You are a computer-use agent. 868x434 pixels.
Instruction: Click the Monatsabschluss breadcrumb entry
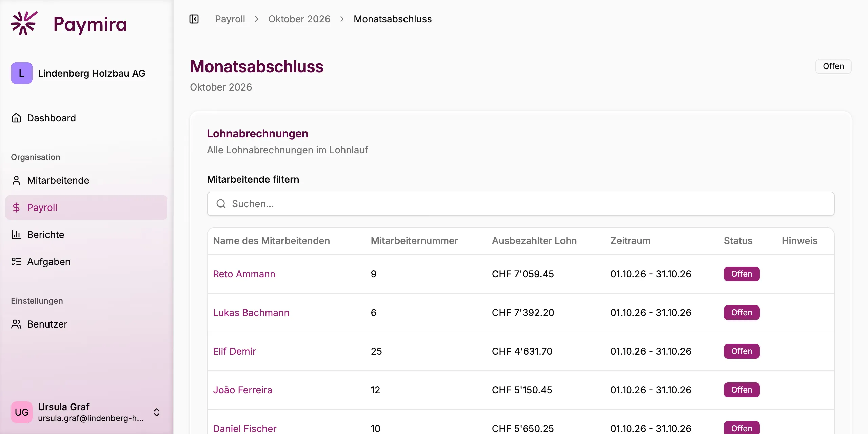[393, 19]
